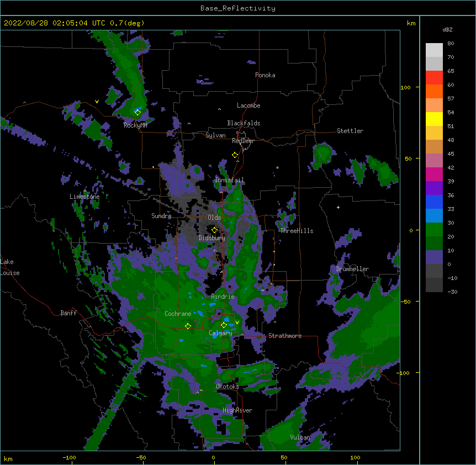Click the dBZ legend heading
Image resolution: width=476 pixels, height=465 pixels.
coord(447,29)
